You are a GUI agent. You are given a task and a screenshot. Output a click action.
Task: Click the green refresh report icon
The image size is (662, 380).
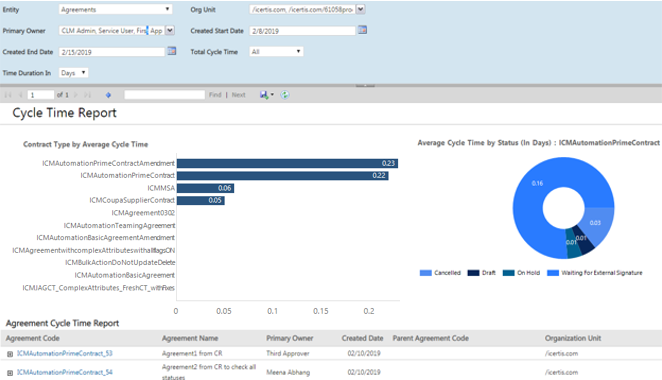(x=285, y=95)
